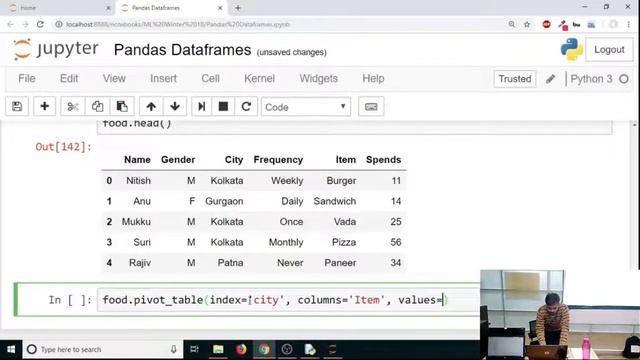Open the Help menu

tap(373, 78)
